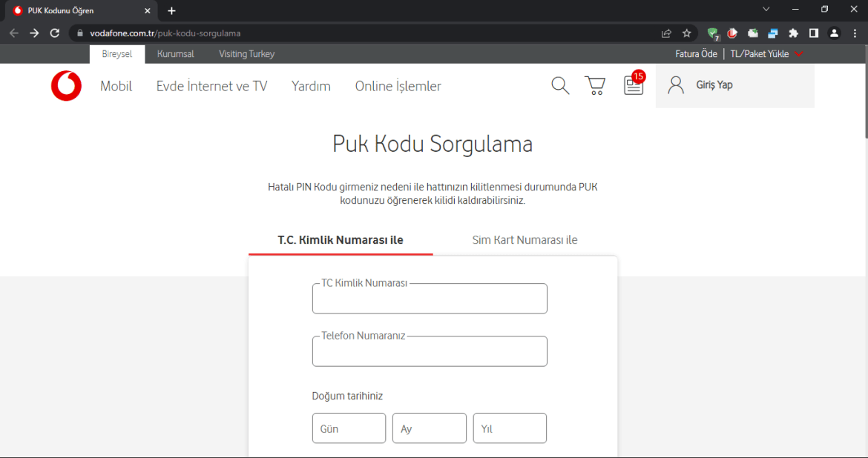Open the shopping cart icon
The height and width of the screenshot is (458, 868).
595,86
